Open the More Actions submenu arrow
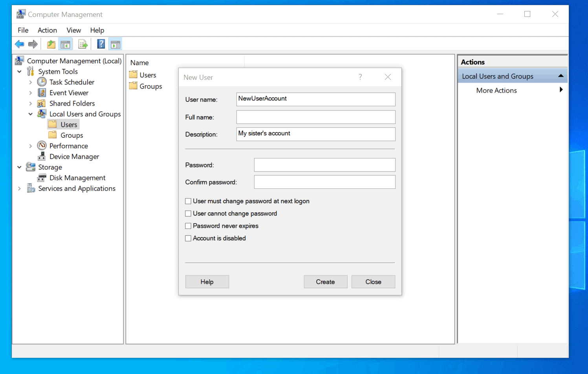The width and height of the screenshot is (588, 374). point(561,90)
